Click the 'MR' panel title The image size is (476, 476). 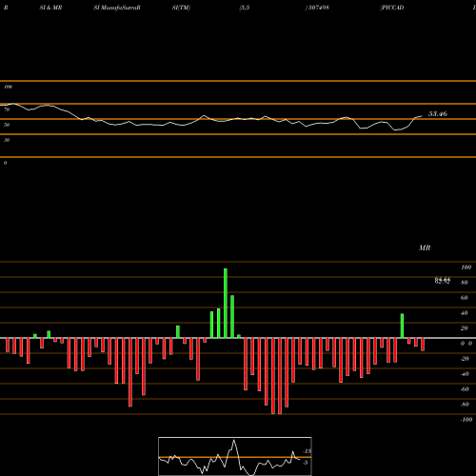(425, 248)
